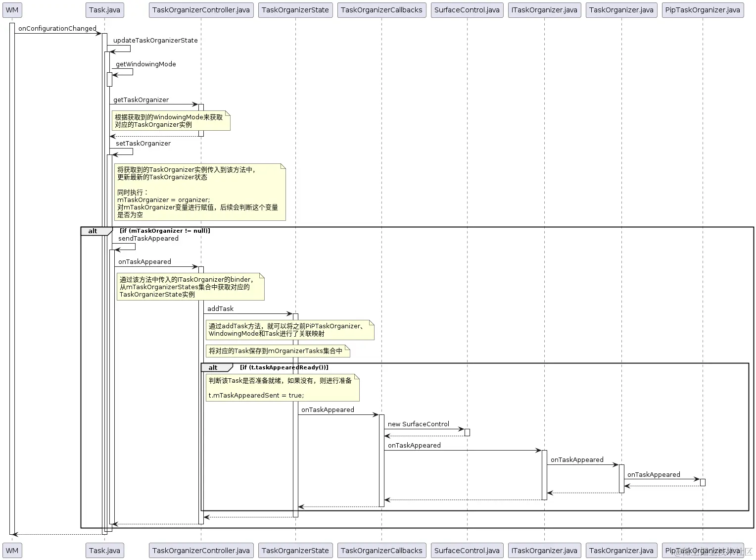Select the sendTaskAppeared message label
756x560 pixels.
coord(148,239)
